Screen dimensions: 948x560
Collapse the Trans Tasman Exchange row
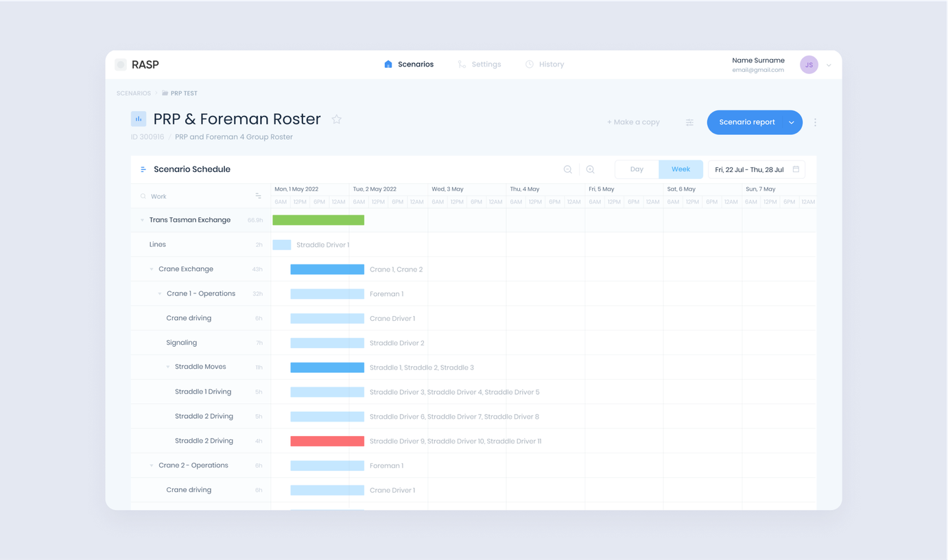(x=143, y=220)
